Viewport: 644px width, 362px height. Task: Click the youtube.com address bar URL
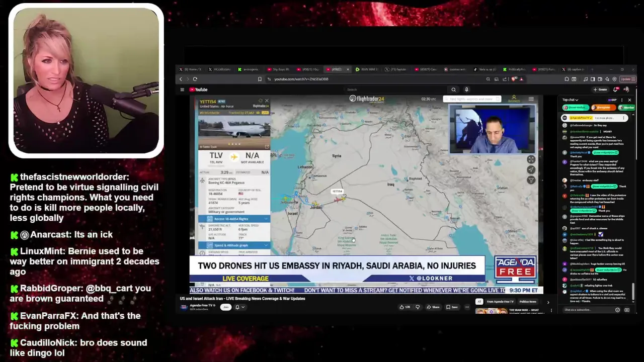[301, 79]
